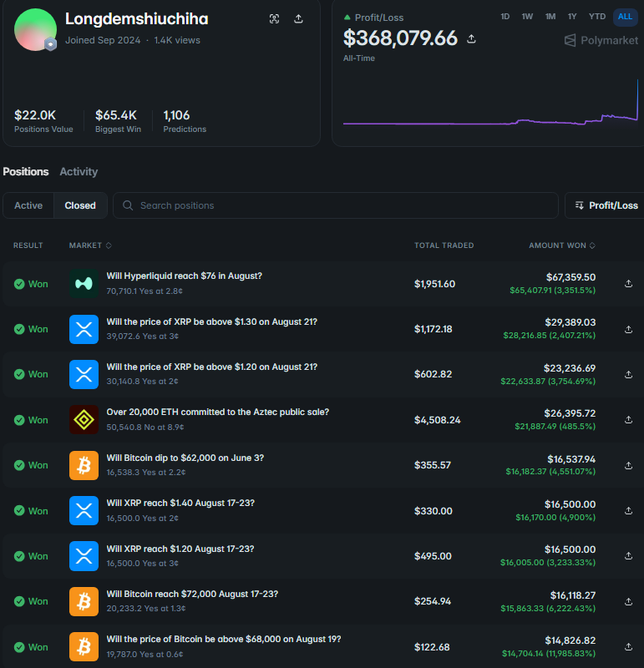Select the 1M time range
The width and height of the screenshot is (644, 668).
click(550, 17)
